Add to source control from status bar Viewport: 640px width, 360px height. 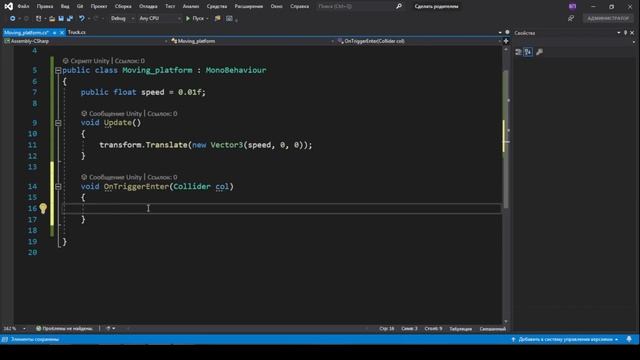pos(565,340)
